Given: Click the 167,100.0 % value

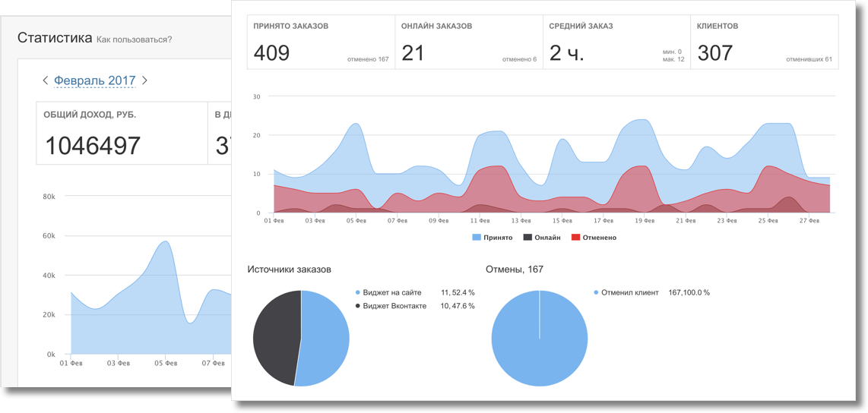Looking at the screenshot, I should click(689, 292).
